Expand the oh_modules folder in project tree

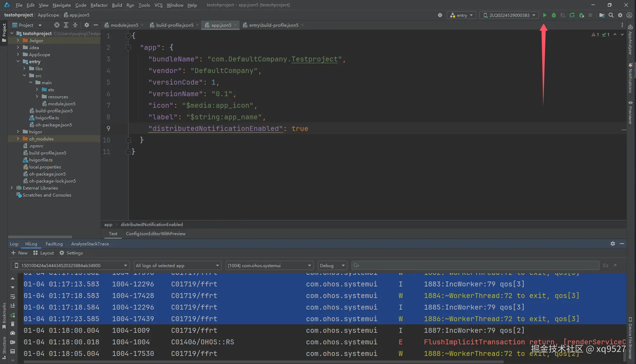[18, 139]
